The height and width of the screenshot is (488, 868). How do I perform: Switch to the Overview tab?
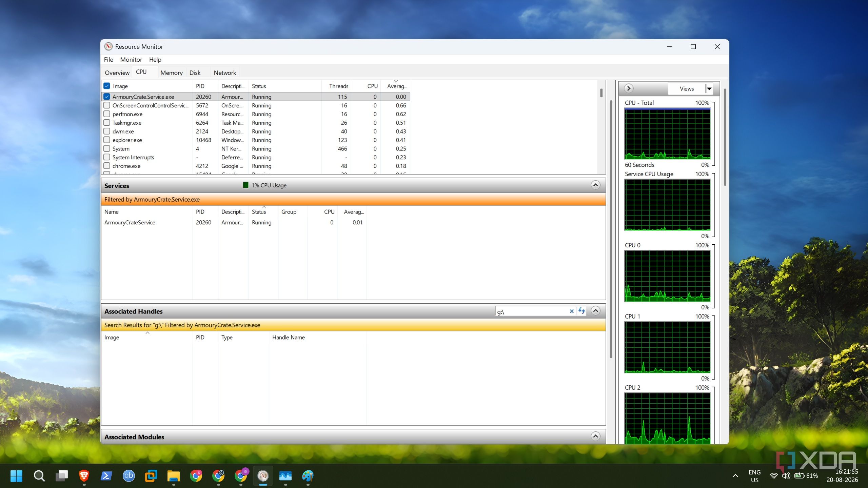pos(117,73)
